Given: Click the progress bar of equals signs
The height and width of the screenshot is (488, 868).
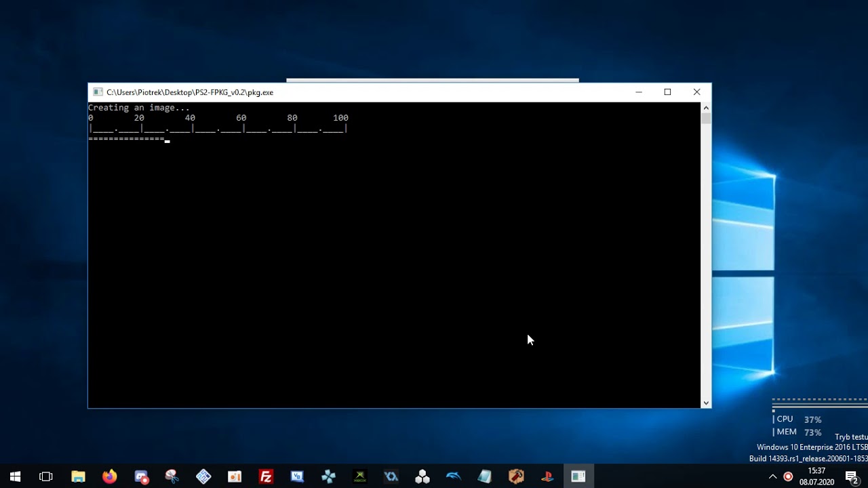Looking at the screenshot, I should tap(126, 139).
